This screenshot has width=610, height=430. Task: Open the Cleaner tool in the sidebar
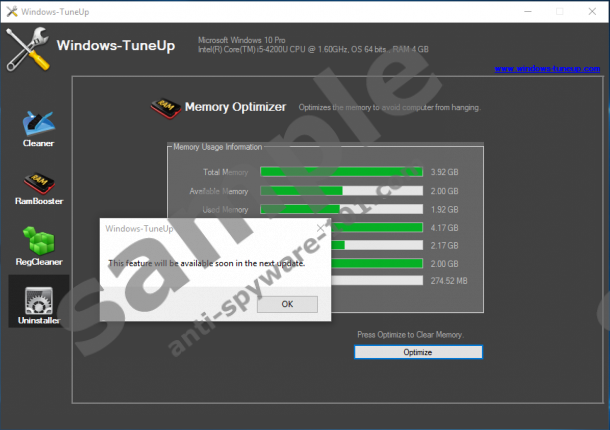[x=38, y=127]
